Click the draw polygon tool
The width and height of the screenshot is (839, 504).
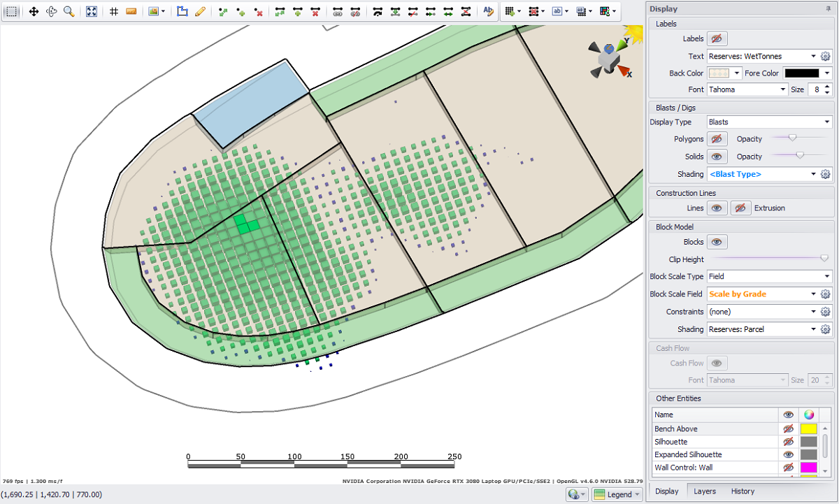(x=182, y=12)
